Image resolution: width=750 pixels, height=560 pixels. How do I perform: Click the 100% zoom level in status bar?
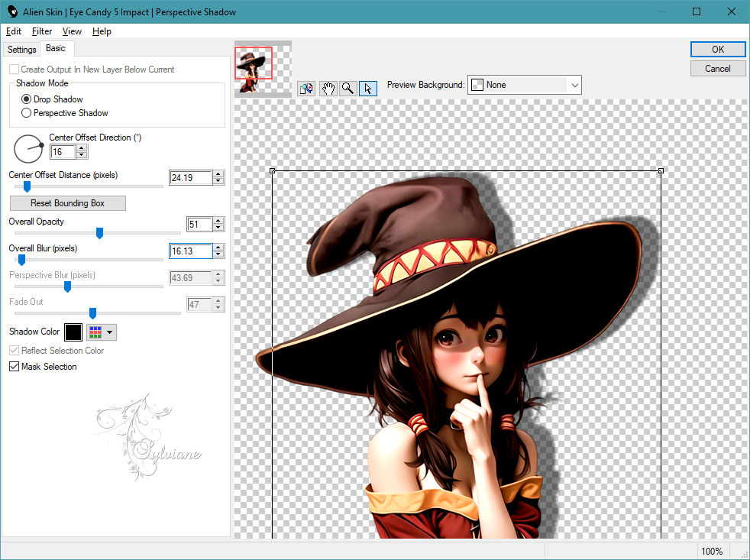click(711, 552)
